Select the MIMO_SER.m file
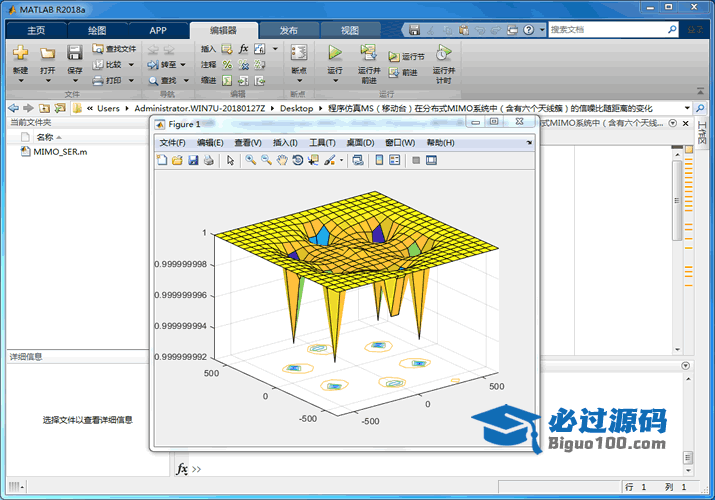The height and width of the screenshot is (500, 715). (x=54, y=152)
